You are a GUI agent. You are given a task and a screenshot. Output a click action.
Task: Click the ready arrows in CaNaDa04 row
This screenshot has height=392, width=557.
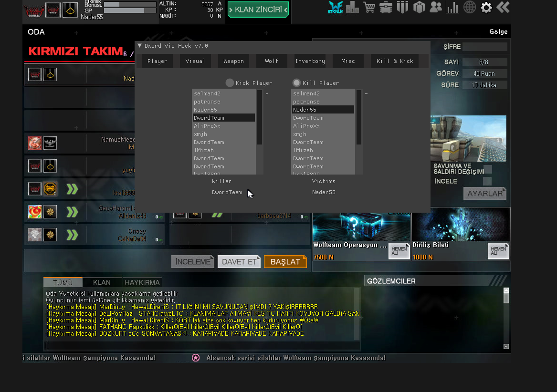click(x=72, y=235)
